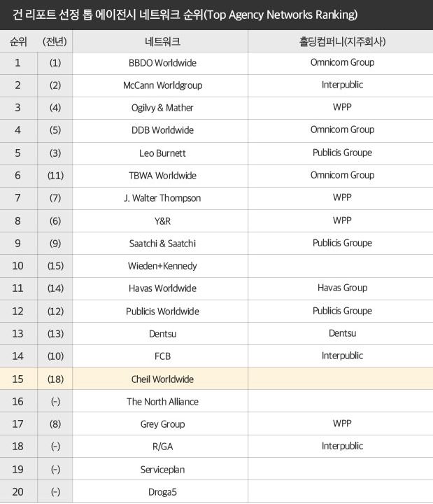Select the Serviceplan network cell
The image size is (433, 504).
(162, 470)
